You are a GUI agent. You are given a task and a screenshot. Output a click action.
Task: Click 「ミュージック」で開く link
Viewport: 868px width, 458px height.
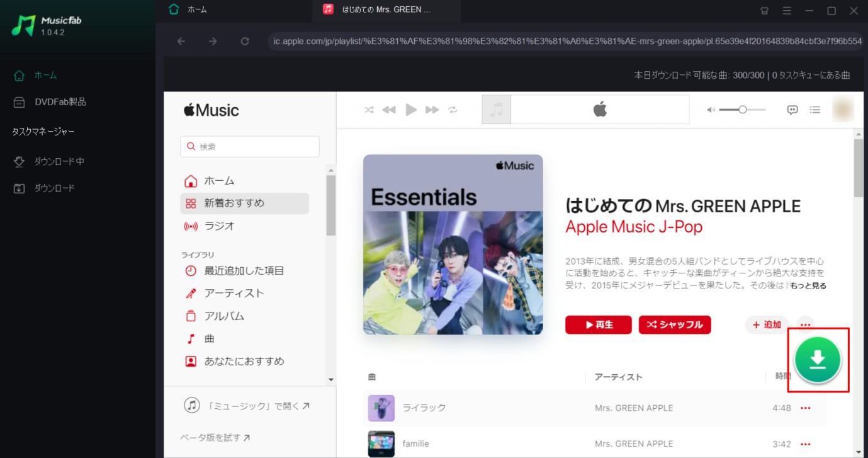247,406
